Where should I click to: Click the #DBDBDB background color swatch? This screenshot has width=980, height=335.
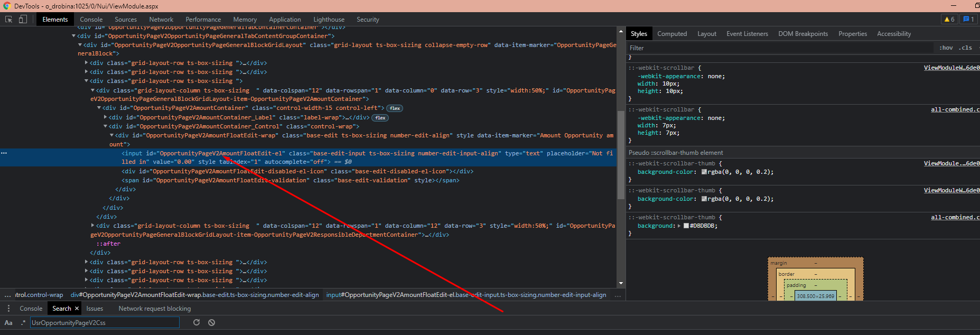pyautogui.click(x=686, y=226)
